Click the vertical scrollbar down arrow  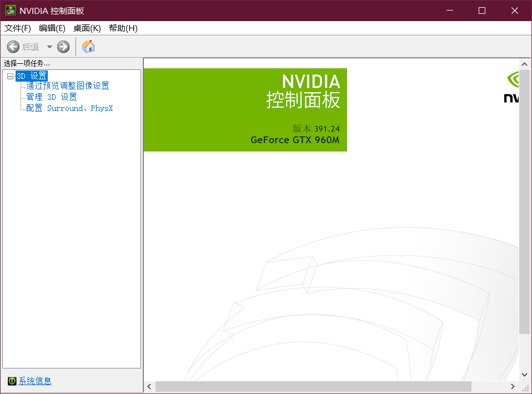point(525,375)
